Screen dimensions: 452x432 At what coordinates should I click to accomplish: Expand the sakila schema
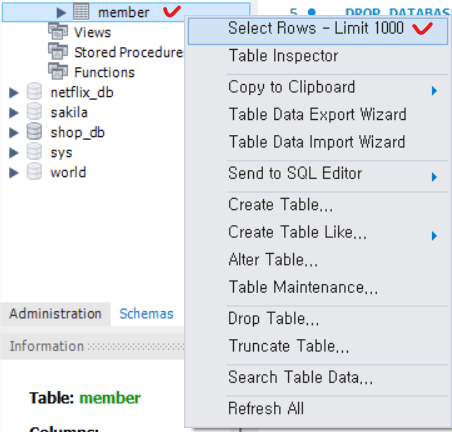(14, 113)
